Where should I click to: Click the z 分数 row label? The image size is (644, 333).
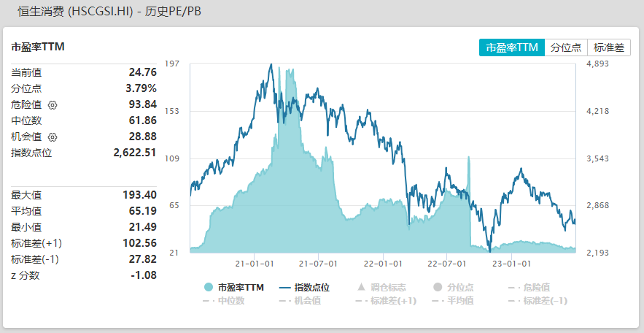[x=26, y=275]
